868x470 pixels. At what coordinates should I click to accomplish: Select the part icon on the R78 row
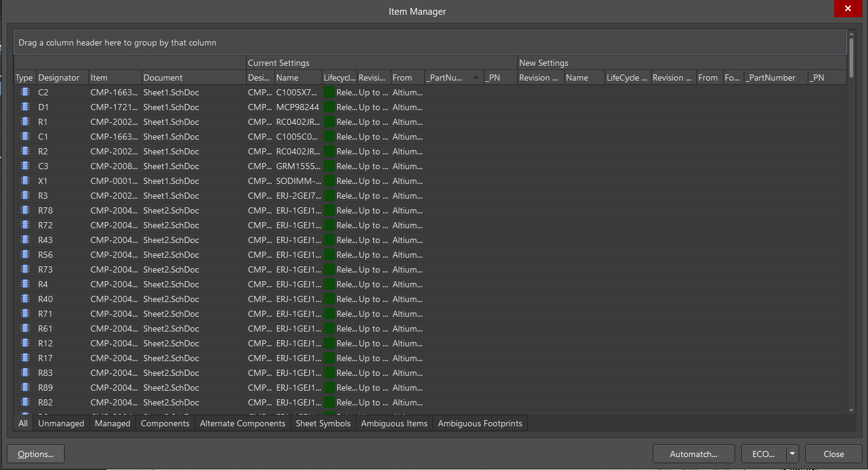[24, 210]
